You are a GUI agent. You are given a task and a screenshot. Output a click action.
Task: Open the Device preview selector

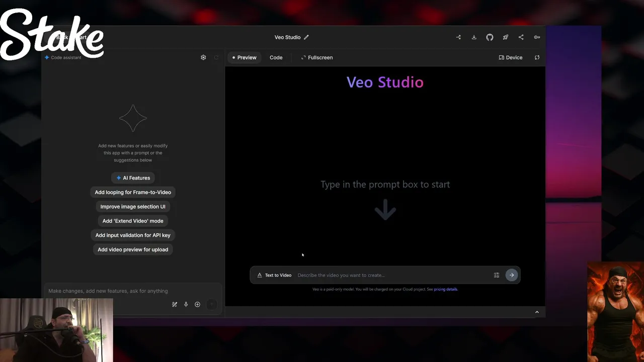tap(511, 57)
